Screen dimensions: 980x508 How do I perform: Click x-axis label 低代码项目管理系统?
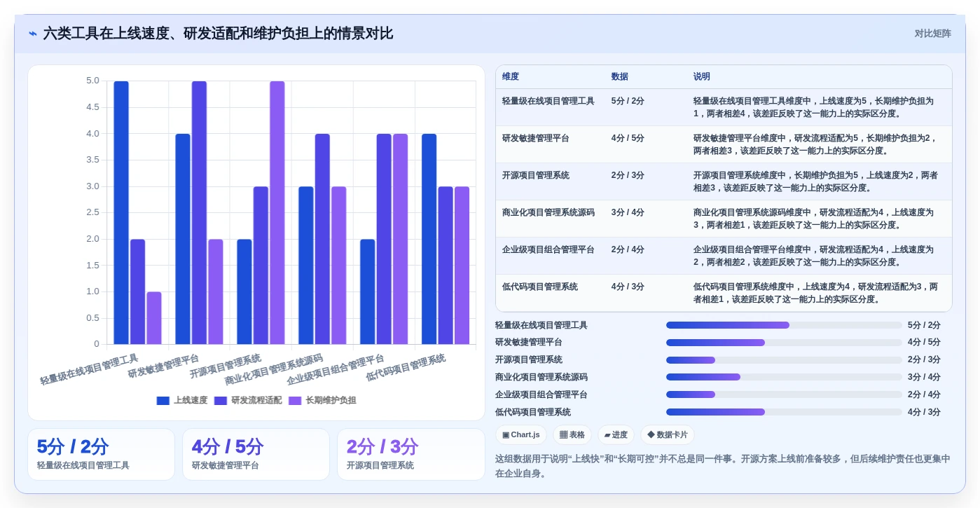coord(406,368)
